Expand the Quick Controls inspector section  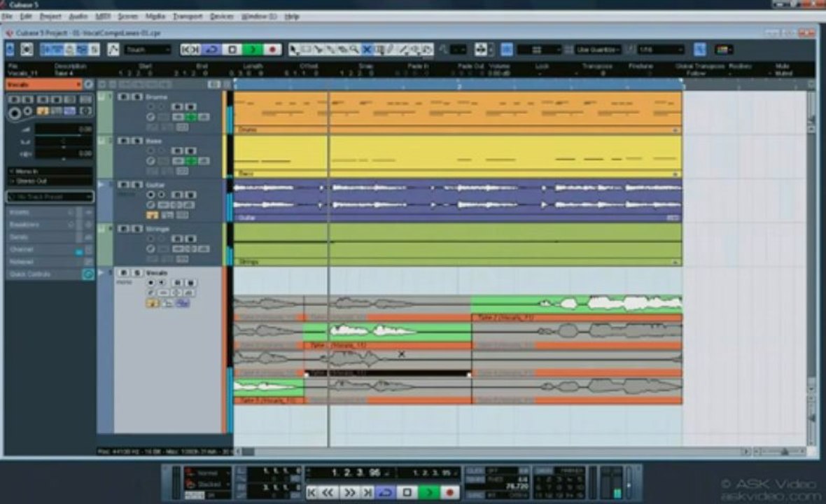[50, 274]
